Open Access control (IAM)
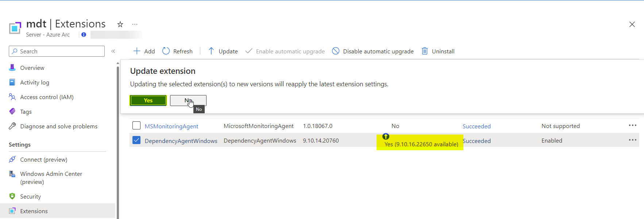 47,97
